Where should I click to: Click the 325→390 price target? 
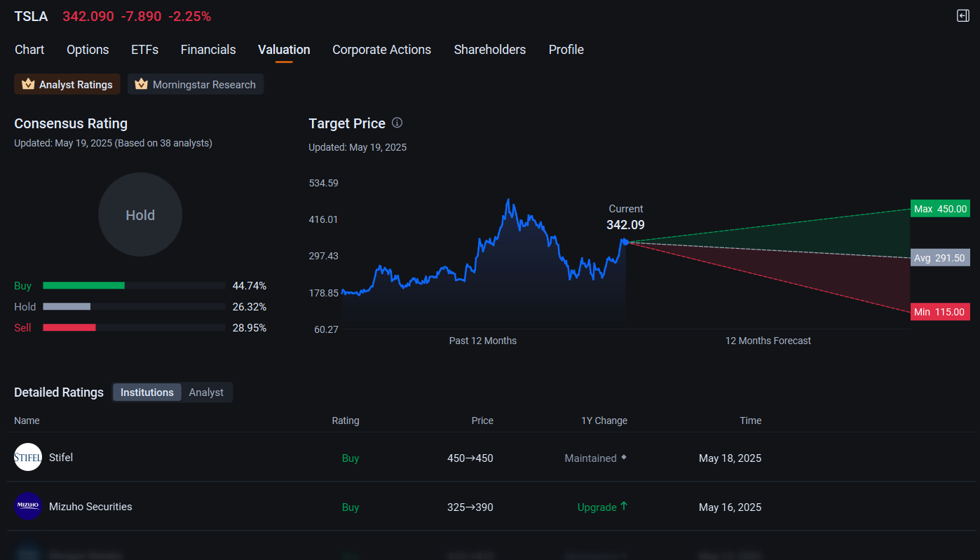pyautogui.click(x=470, y=507)
